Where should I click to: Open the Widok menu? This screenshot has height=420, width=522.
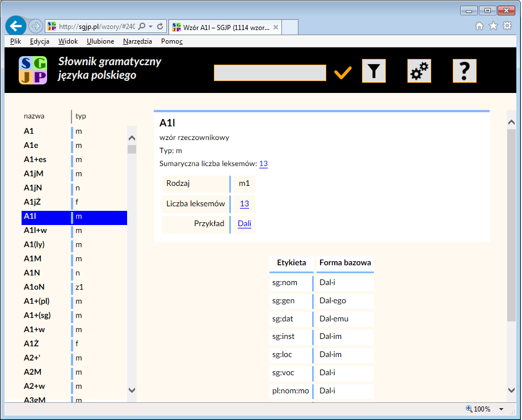click(68, 41)
